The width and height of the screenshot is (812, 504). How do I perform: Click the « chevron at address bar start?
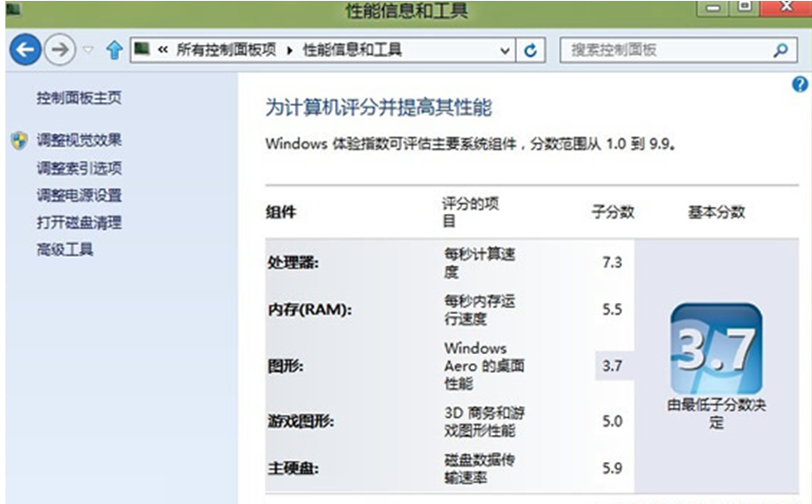point(162,50)
